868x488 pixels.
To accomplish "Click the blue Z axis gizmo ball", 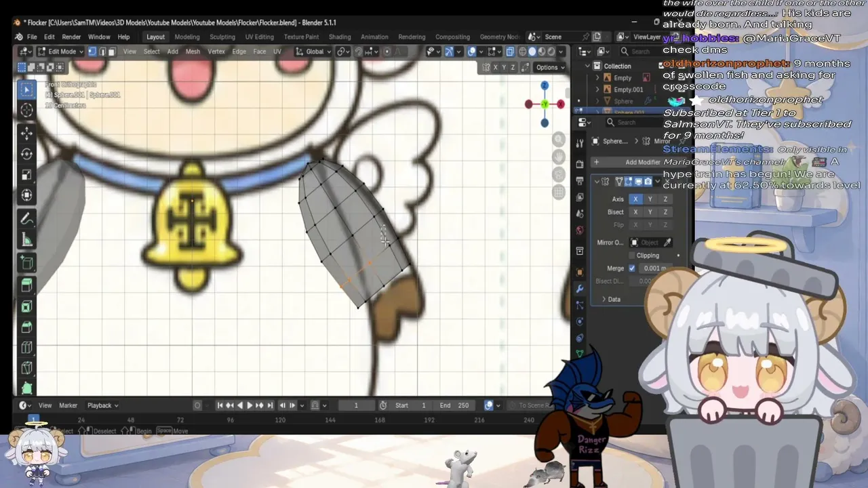I will [545, 86].
